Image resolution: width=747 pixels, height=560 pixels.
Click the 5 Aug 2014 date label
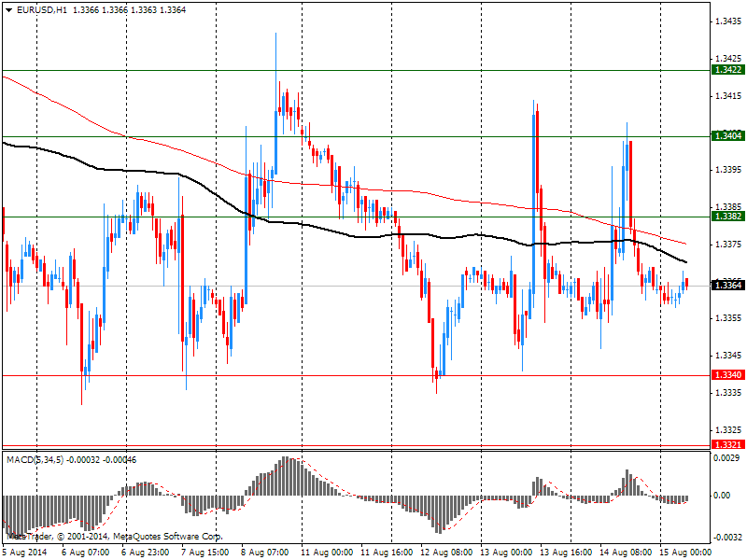point(25,553)
